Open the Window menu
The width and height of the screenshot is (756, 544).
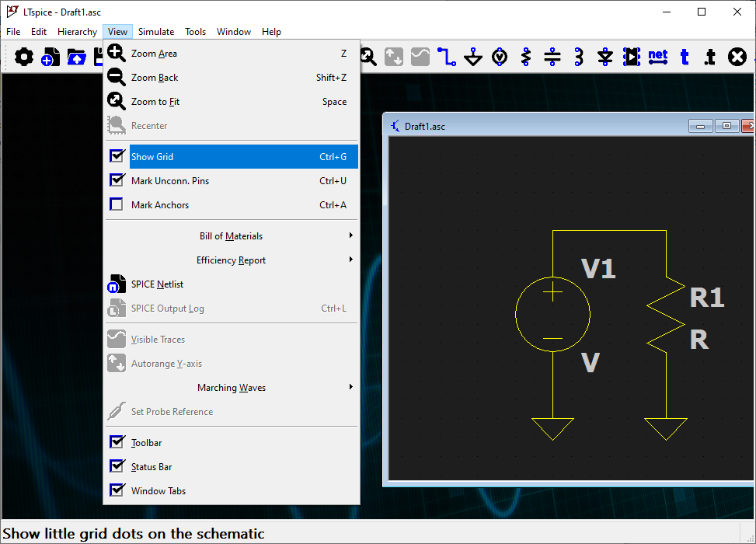click(234, 32)
